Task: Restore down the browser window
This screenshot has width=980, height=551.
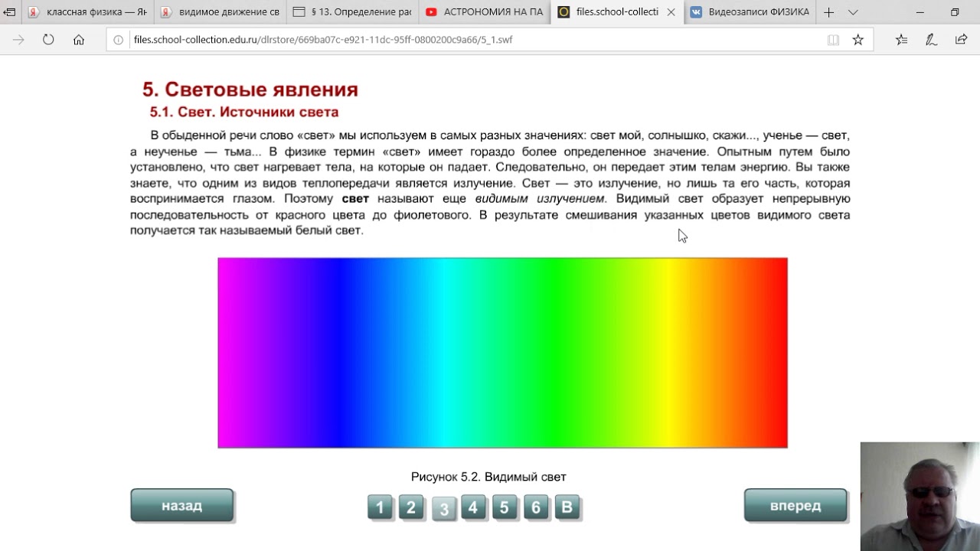Action: pyautogui.click(x=955, y=12)
